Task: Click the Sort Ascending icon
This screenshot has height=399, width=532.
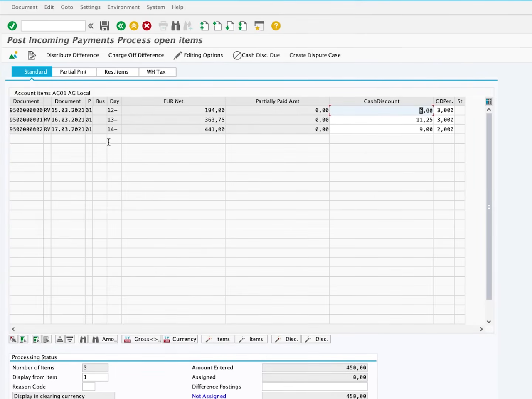Action: click(60, 340)
